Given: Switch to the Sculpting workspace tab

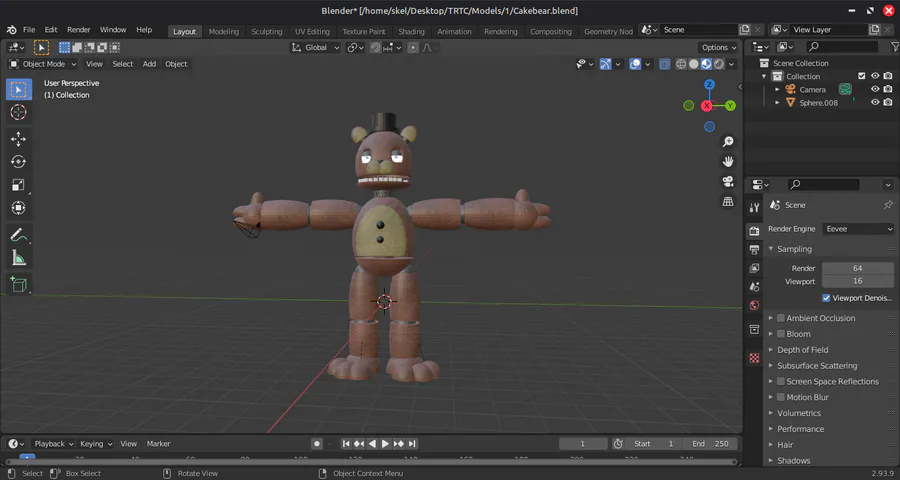Looking at the screenshot, I should tap(267, 32).
